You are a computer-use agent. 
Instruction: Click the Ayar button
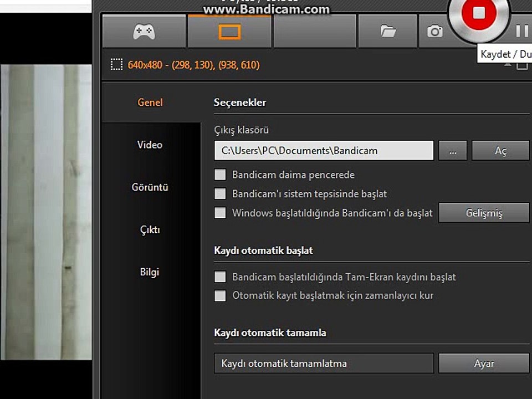point(484,364)
